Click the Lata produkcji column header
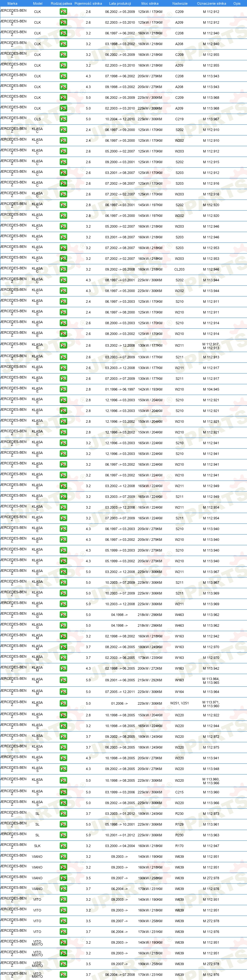The width and height of the screenshot is (247, 980). 120,3
